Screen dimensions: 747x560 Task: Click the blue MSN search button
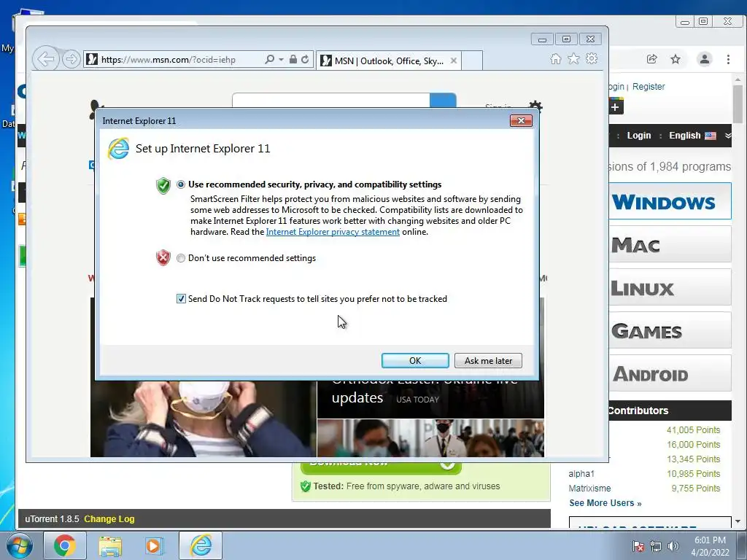tap(443, 101)
